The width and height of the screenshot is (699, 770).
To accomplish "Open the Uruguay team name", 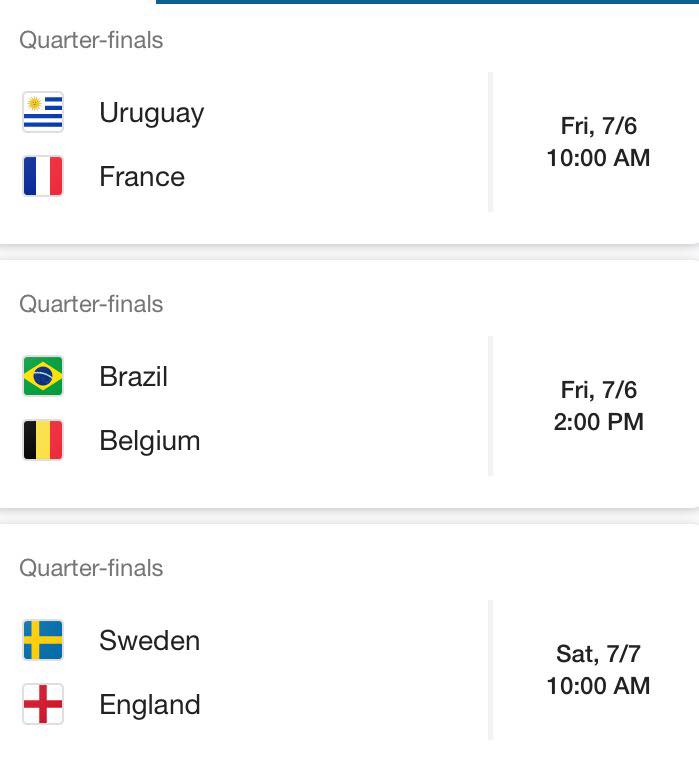I will tap(152, 113).
